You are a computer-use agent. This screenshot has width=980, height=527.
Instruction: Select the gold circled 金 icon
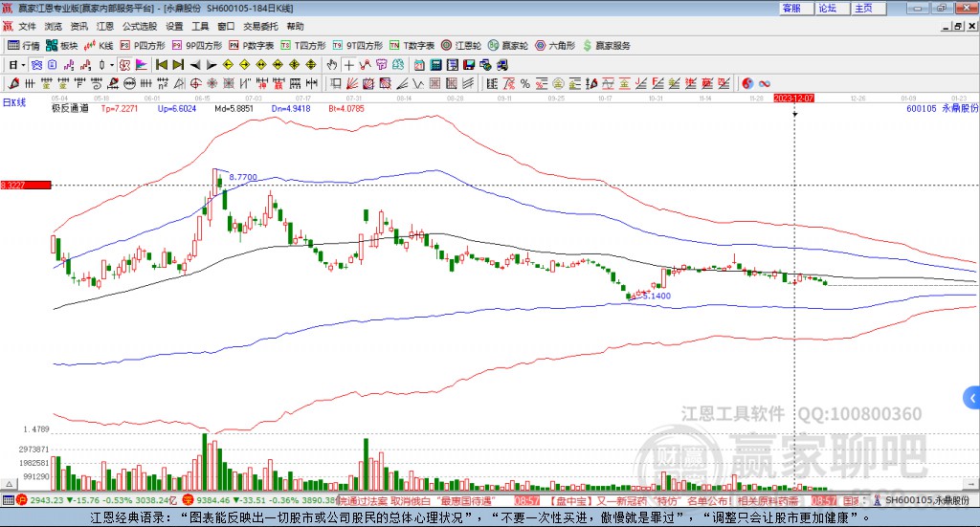tap(559, 83)
